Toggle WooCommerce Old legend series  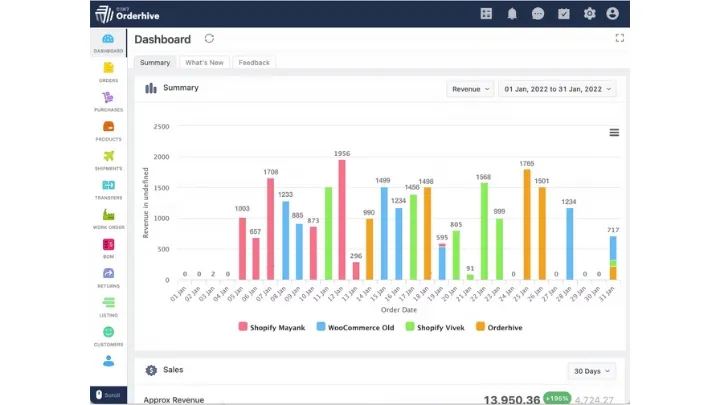coord(355,327)
